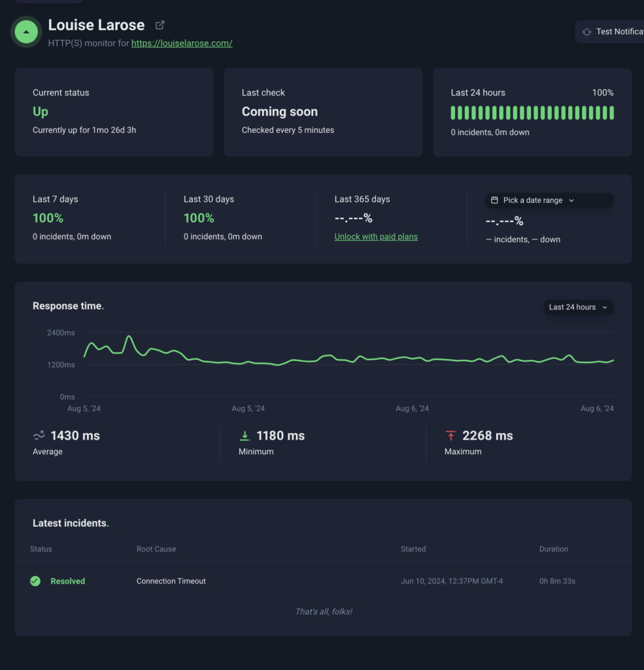This screenshot has width=644, height=670.
Task: Open the external link icon beside Louise Larose
Action: [160, 26]
